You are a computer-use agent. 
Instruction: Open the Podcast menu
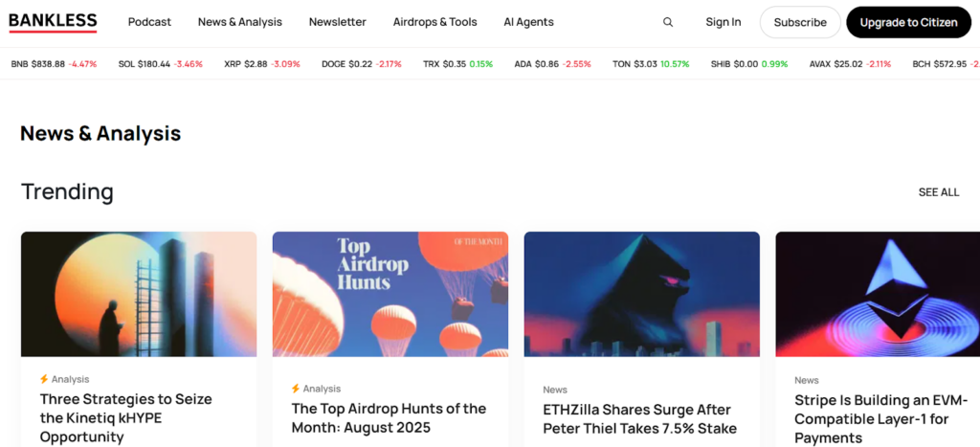pos(149,22)
